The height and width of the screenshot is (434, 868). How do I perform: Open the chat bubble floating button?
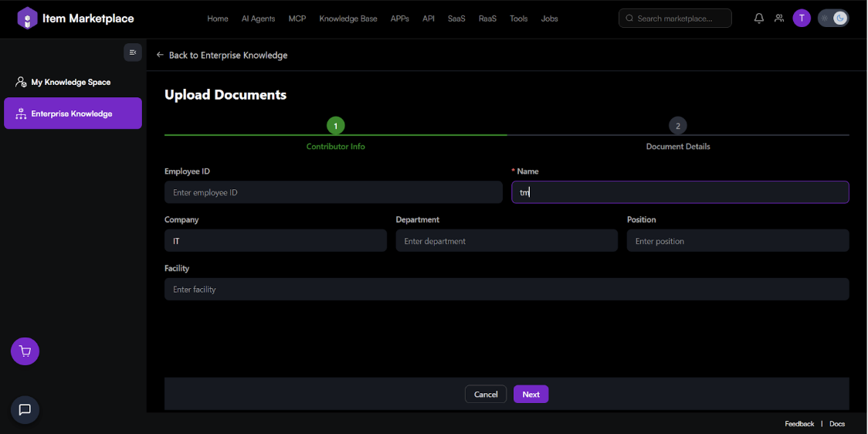pos(25,410)
